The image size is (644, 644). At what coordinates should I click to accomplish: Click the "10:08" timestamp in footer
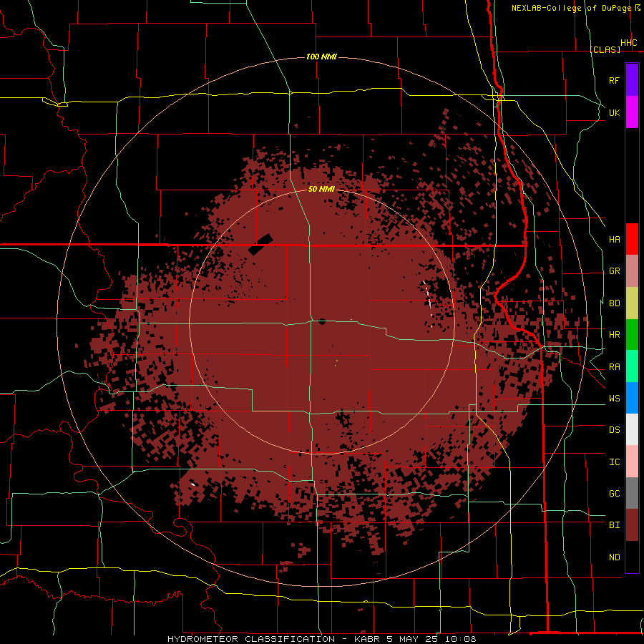click(460, 639)
